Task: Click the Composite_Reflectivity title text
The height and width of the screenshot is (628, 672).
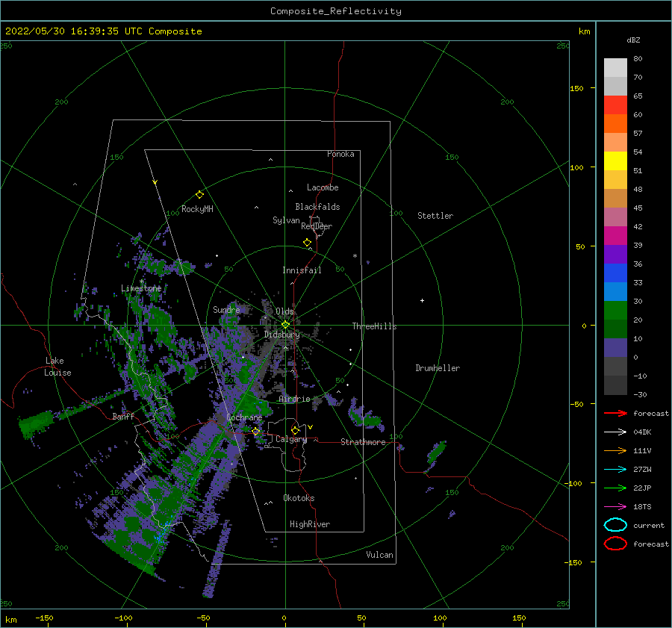Action: (x=336, y=11)
